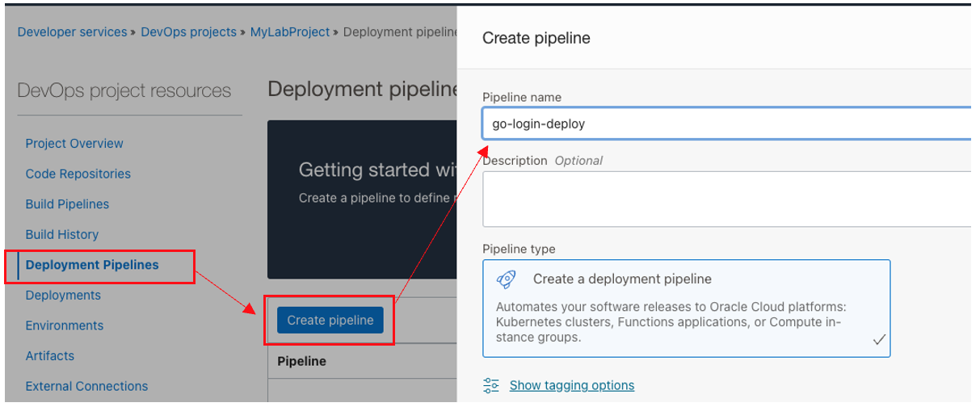Click the sliders icon beside Show tagging options

[x=491, y=385]
